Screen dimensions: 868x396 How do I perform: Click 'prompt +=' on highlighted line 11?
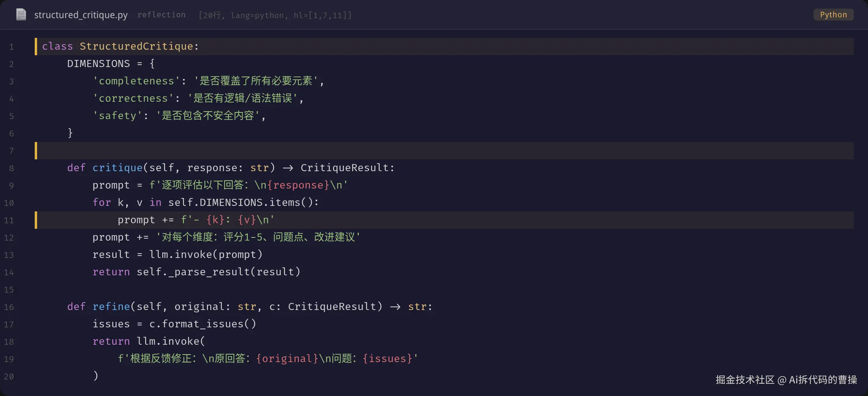146,220
